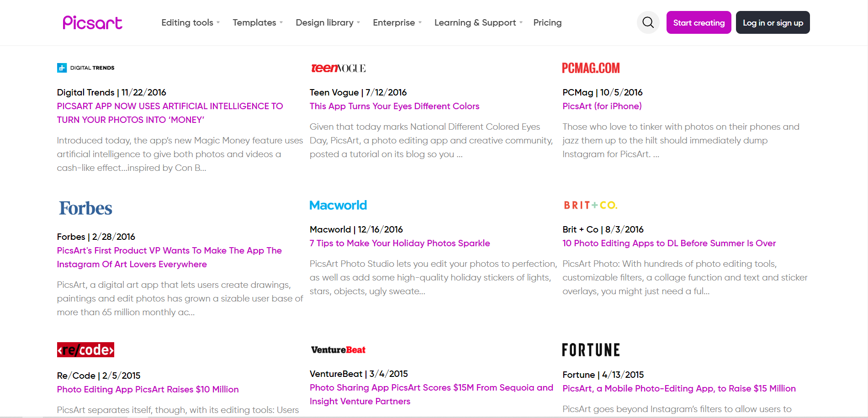The image size is (868, 418).
Task: Expand the Templates dropdown menu
Action: click(258, 22)
